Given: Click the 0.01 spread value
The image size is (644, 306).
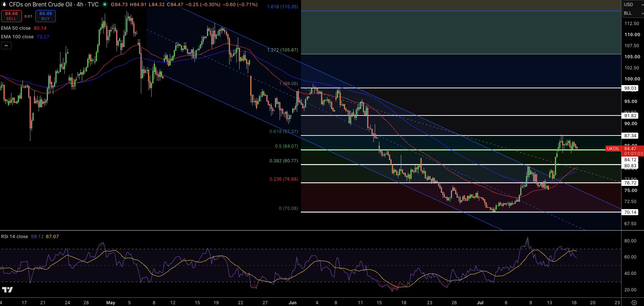Looking at the screenshot, I should (x=29, y=16).
